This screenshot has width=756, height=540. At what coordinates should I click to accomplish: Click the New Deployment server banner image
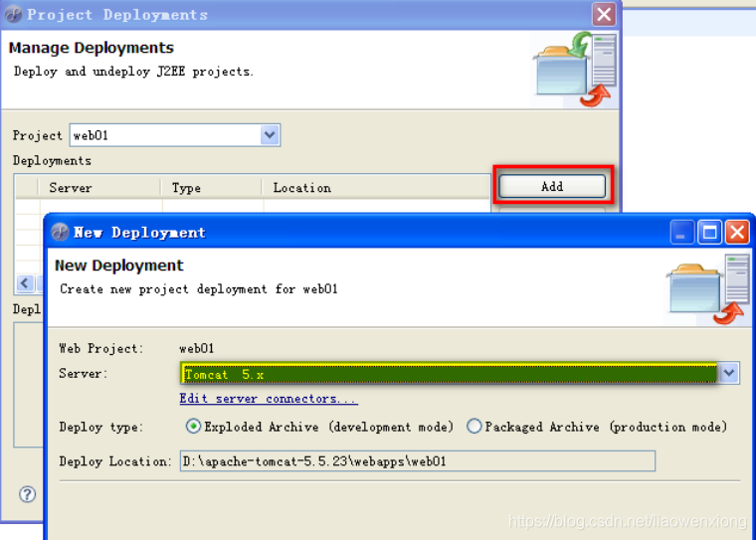[708, 289]
